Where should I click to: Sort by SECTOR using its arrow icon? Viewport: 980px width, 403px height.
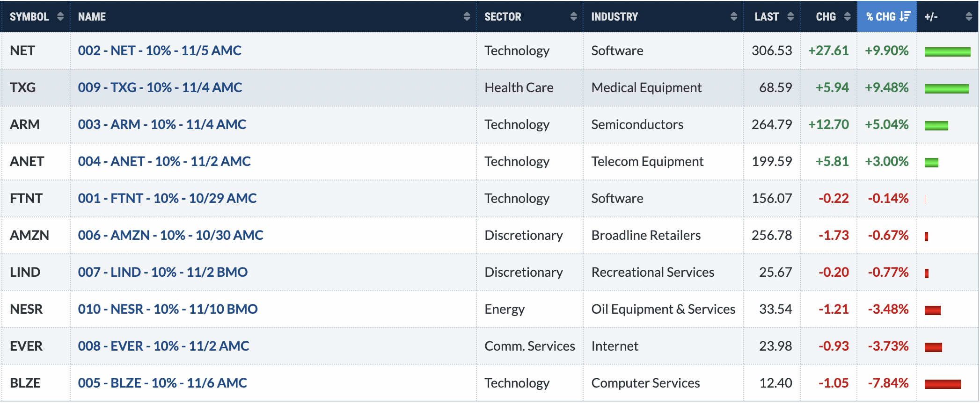click(x=573, y=16)
